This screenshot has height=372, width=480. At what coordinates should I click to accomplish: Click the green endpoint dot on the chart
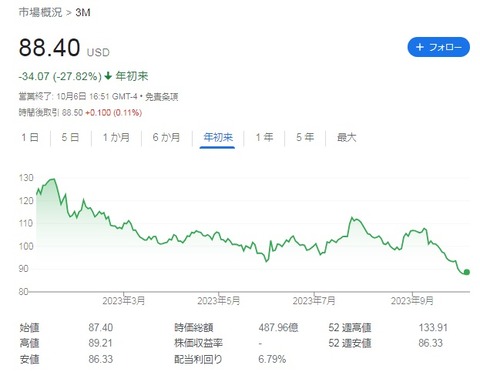coord(467,272)
